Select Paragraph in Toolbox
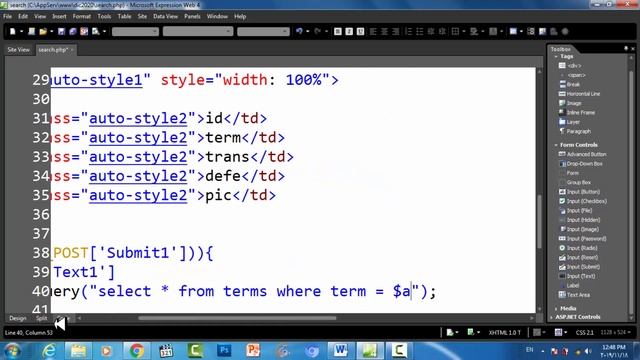The width and height of the screenshot is (640, 360). point(575,131)
